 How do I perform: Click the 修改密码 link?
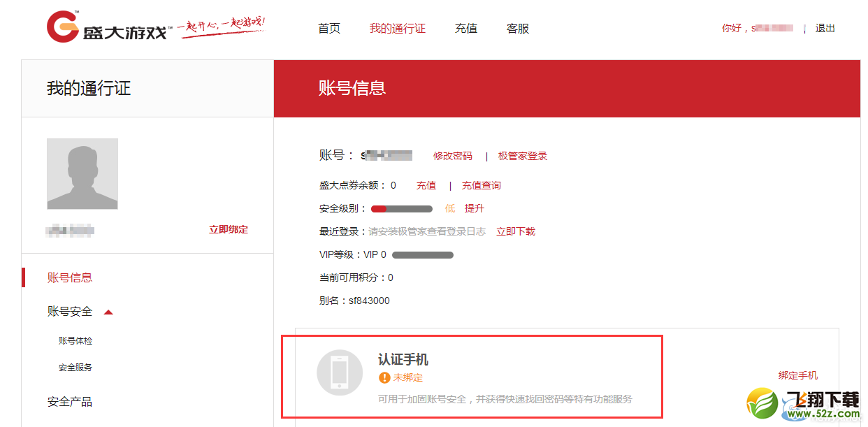(453, 156)
